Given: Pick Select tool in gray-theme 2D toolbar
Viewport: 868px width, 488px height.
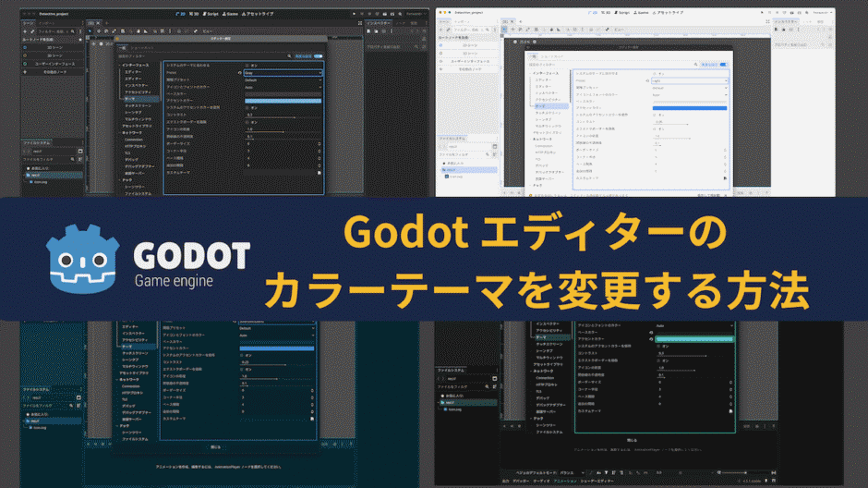Looking at the screenshot, I should [90, 31].
